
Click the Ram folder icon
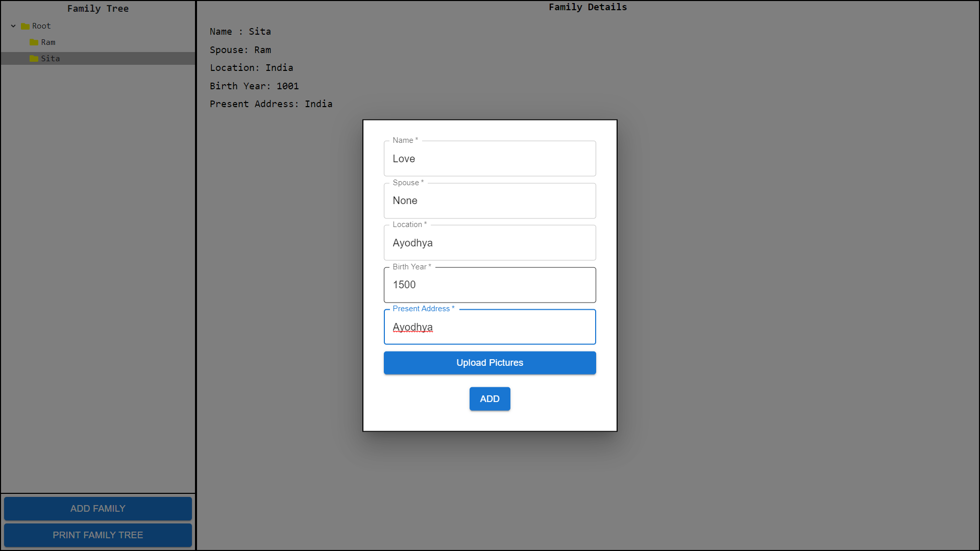tap(34, 42)
